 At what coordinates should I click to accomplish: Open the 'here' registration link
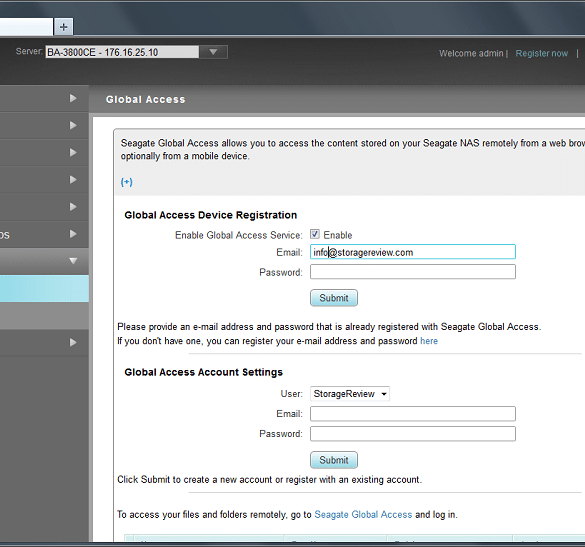click(x=429, y=341)
